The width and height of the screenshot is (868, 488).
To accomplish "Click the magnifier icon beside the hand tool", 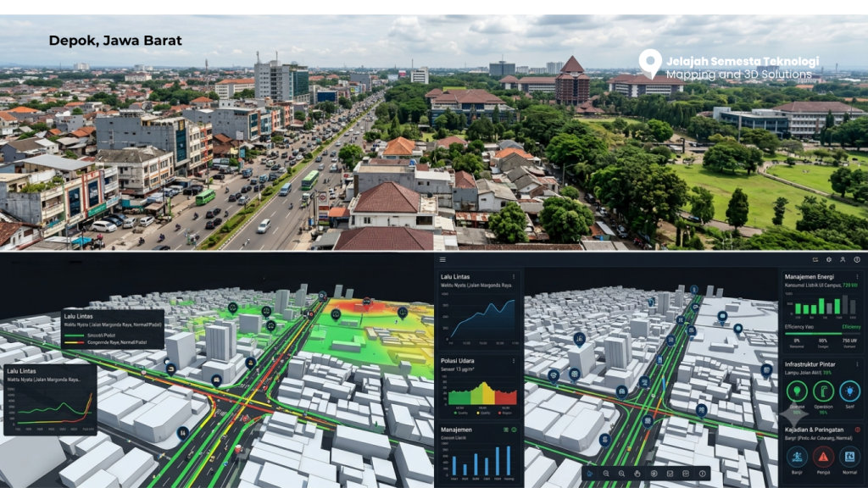I will (x=621, y=474).
